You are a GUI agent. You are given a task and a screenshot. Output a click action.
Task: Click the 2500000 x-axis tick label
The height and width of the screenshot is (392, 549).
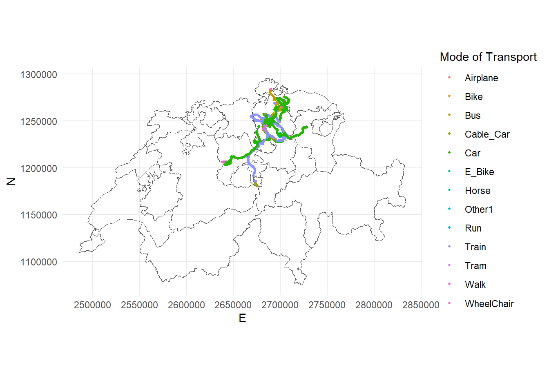92,305
